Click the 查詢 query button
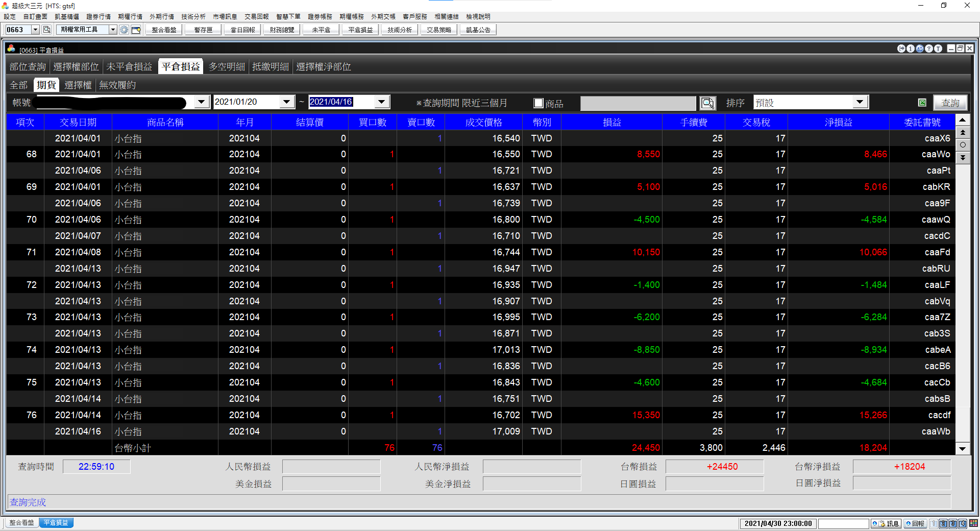This screenshot has height=531, width=980. 950,103
